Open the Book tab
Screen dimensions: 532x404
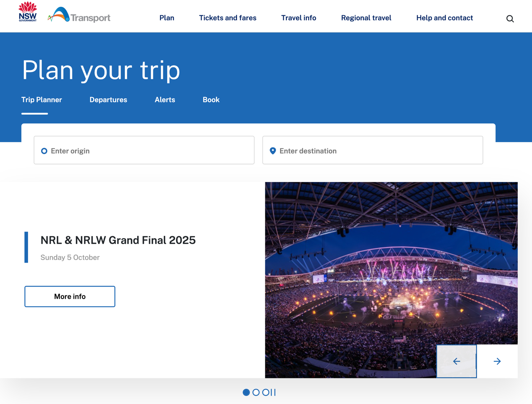[x=211, y=100]
